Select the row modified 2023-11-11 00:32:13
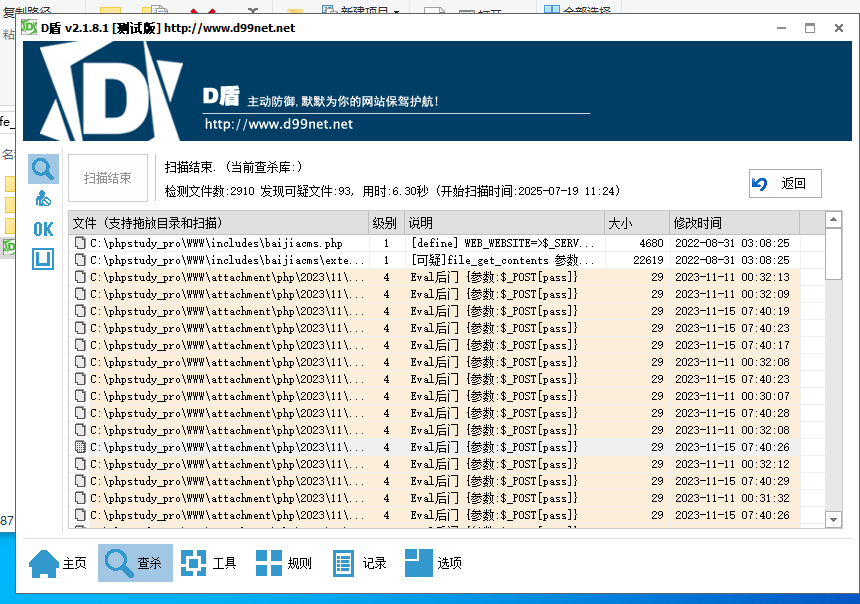This screenshot has width=860, height=604. 434,277
